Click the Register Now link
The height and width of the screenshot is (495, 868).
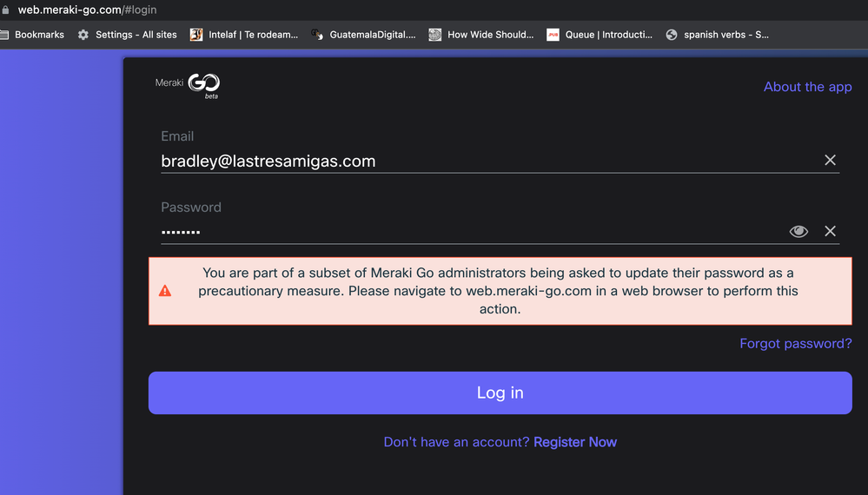[574, 442]
